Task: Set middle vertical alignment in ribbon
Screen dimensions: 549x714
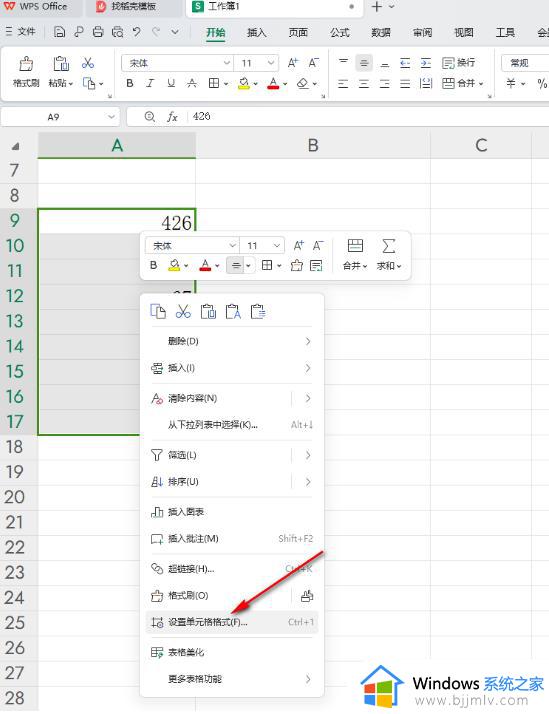Action: click(x=364, y=63)
